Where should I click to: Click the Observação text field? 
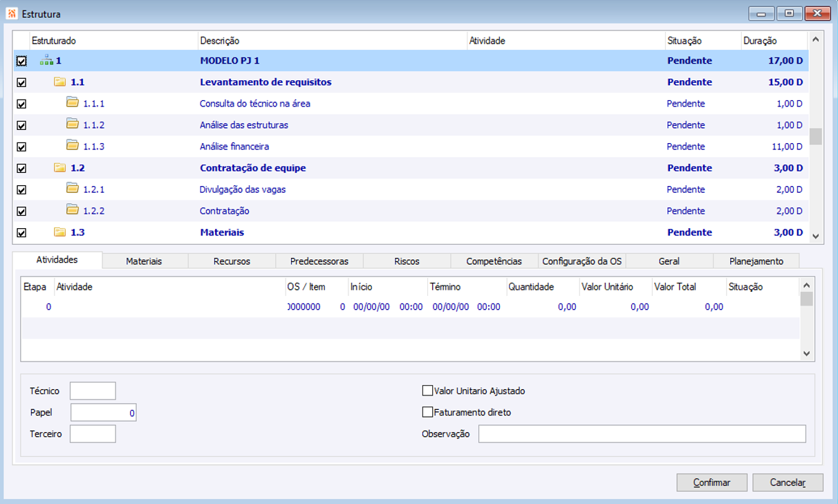pyautogui.click(x=642, y=433)
